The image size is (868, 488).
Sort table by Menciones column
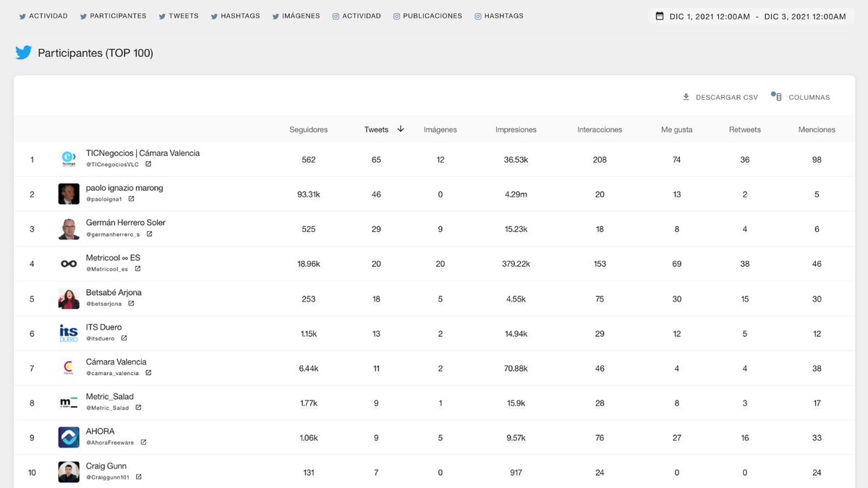(817, 129)
